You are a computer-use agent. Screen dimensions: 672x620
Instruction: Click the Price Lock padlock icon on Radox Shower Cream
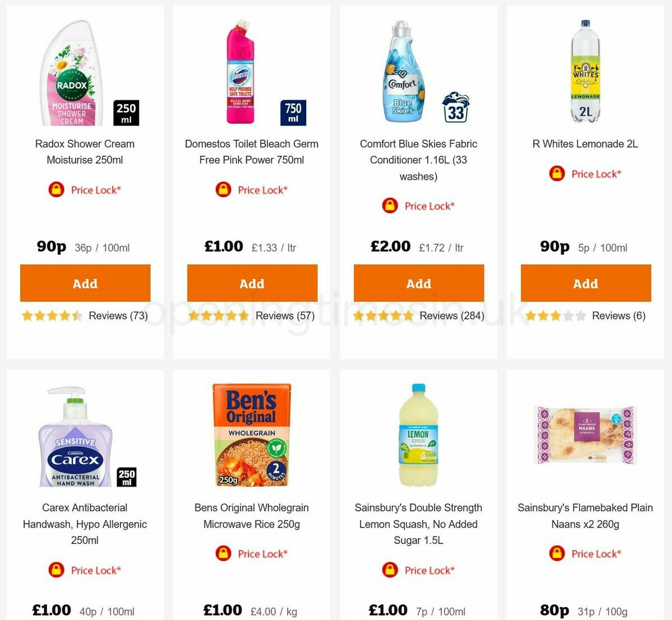pos(57,189)
